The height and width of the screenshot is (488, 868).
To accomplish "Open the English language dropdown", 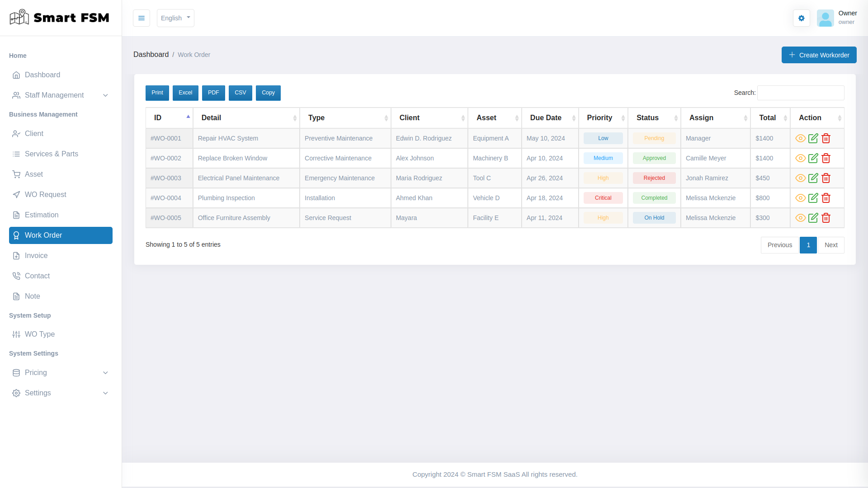I will (175, 18).
